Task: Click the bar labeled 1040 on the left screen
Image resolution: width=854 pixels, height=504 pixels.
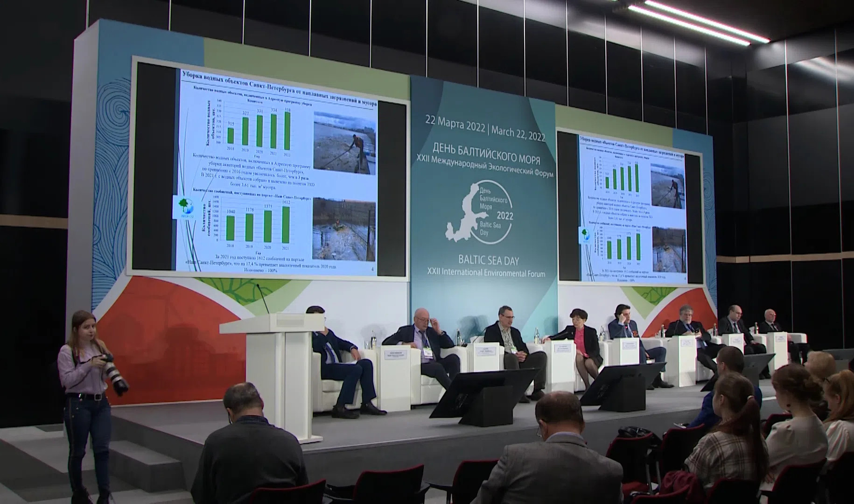Action: pyautogui.click(x=230, y=229)
